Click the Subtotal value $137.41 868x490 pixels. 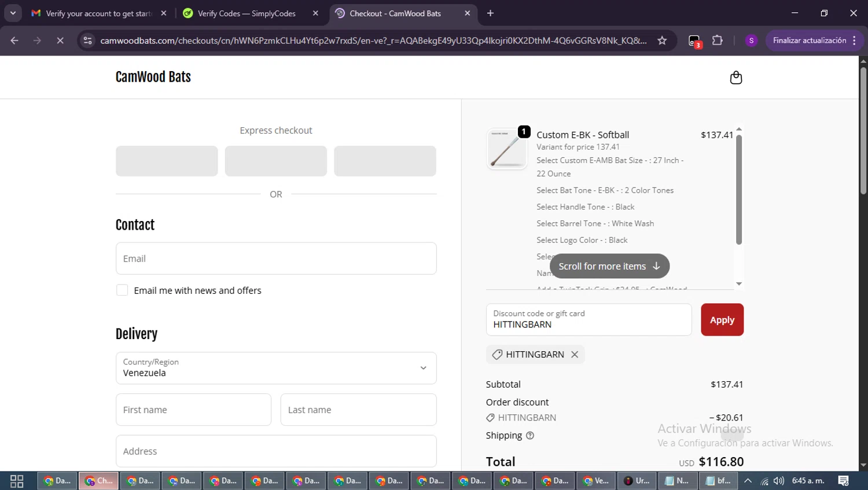click(727, 384)
